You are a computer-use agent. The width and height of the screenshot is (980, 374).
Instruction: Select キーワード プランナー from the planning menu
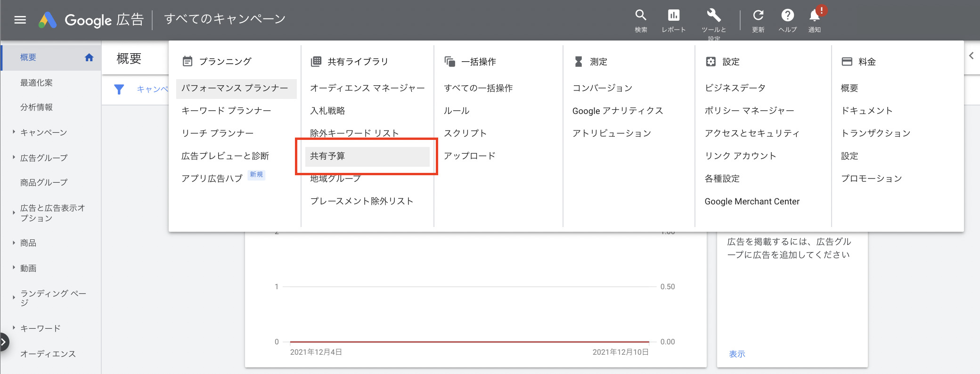(226, 111)
